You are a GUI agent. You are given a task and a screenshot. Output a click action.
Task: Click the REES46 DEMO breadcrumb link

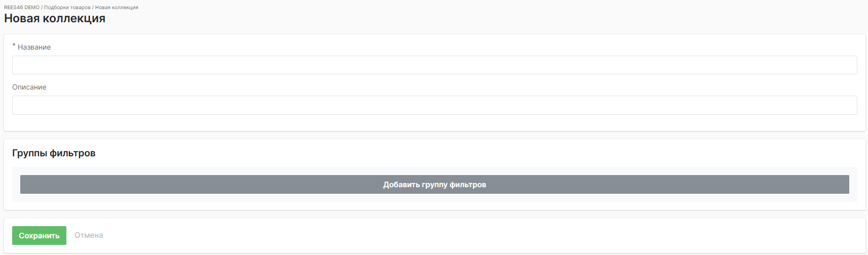(21, 8)
